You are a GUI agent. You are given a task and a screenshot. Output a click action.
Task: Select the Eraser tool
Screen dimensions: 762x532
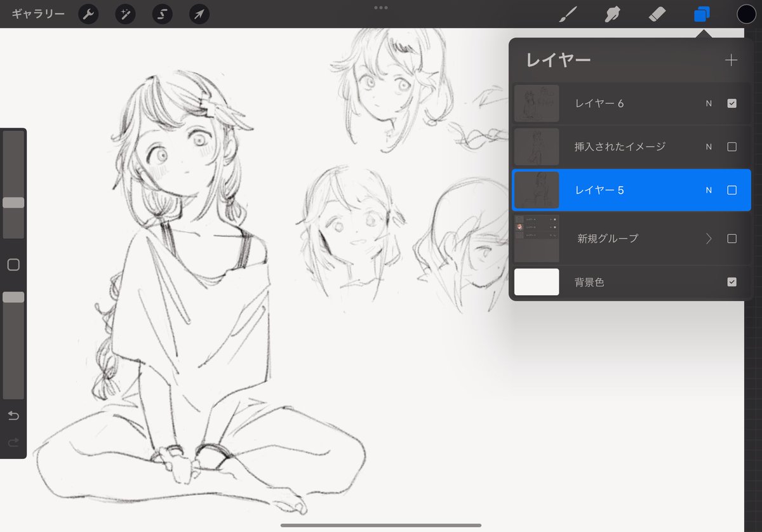tap(657, 14)
